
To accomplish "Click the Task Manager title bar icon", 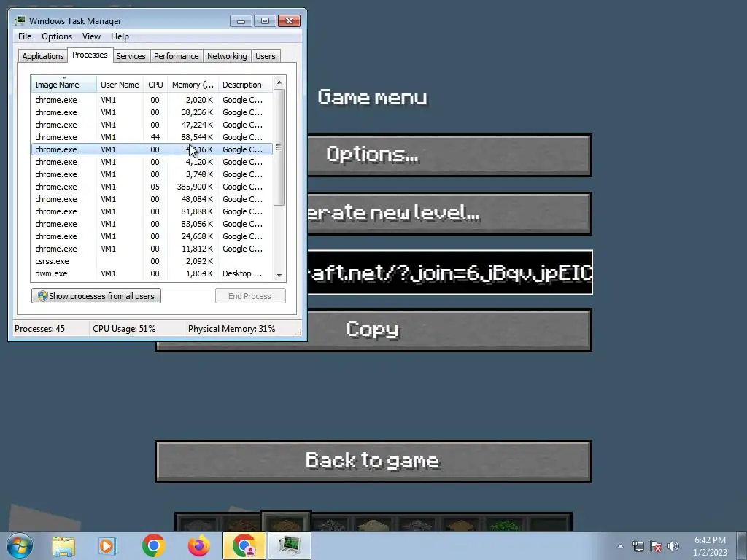I will tap(20, 21).
